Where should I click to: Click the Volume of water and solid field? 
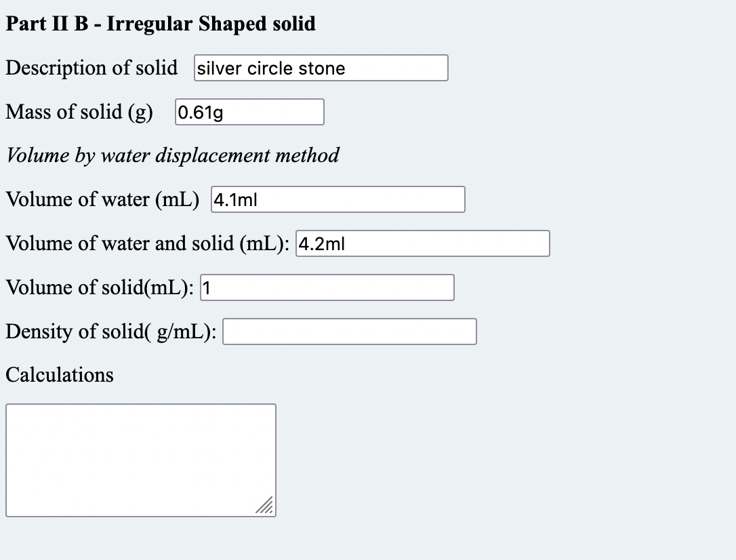point(423,243)
